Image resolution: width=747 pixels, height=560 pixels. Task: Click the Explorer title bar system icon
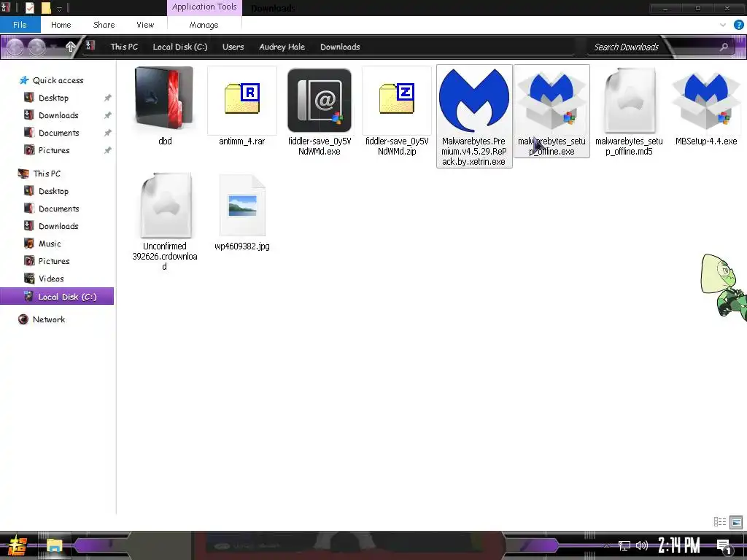tap(6, 7)
